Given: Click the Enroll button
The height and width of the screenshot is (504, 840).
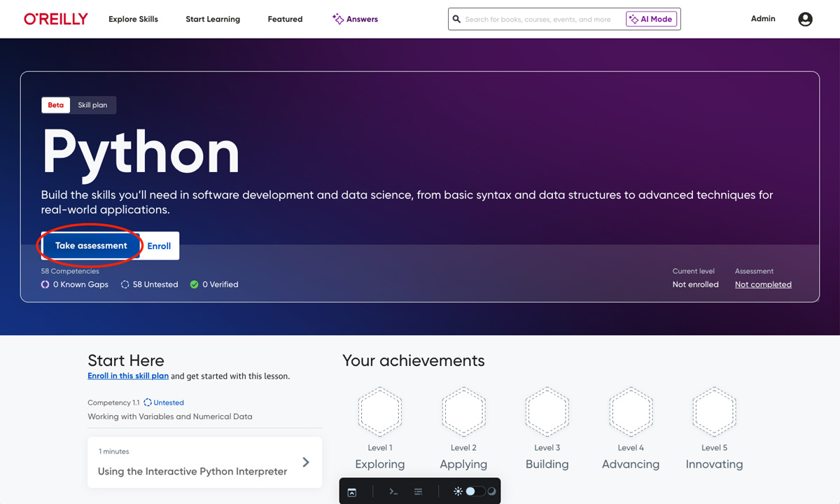Looking at the screenshot, I should [x=159, y=246].
